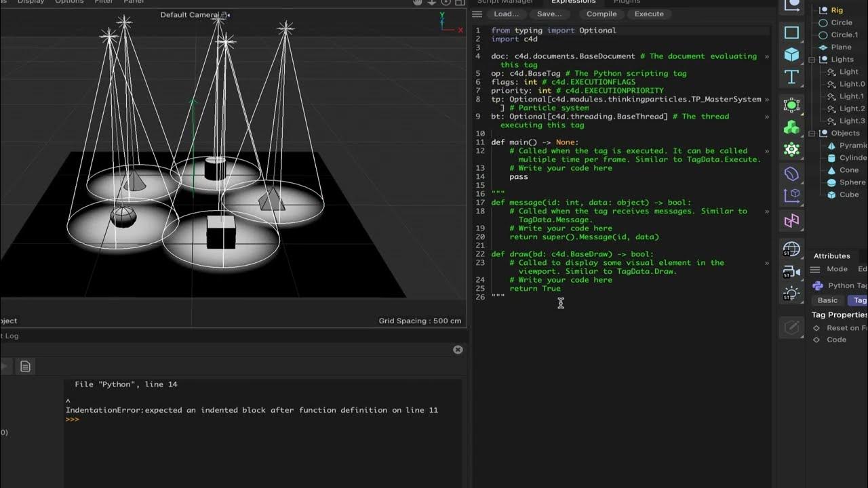Switch to the Basic tab
Viewport: 868px width, 488px height.
(827, 300)
